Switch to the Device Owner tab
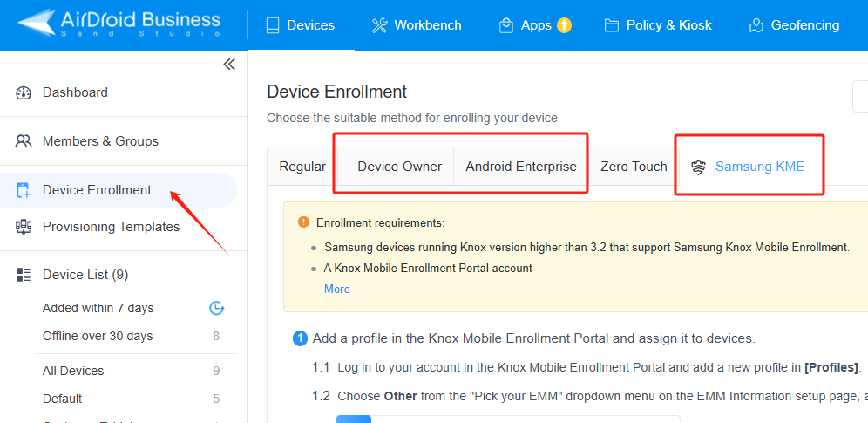Image resolution: width=868 pixels, height=423 pixels. click(x=400, y=167)
